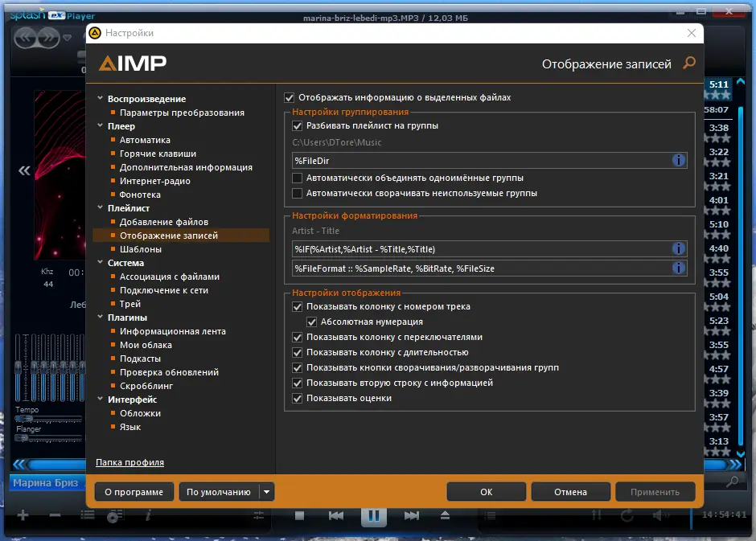Click the eject icon in playback bar

click(x=445, y=515)
